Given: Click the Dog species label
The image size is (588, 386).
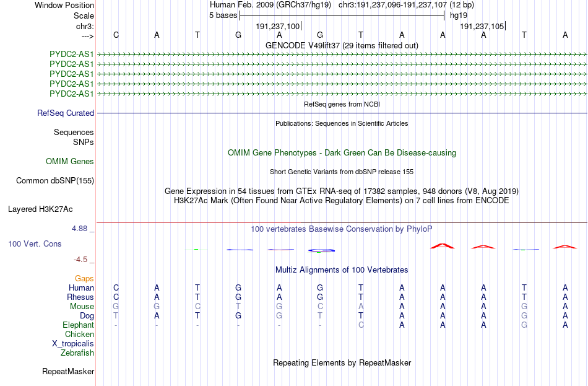Looking at the screenshot, I should coord(87,316).
